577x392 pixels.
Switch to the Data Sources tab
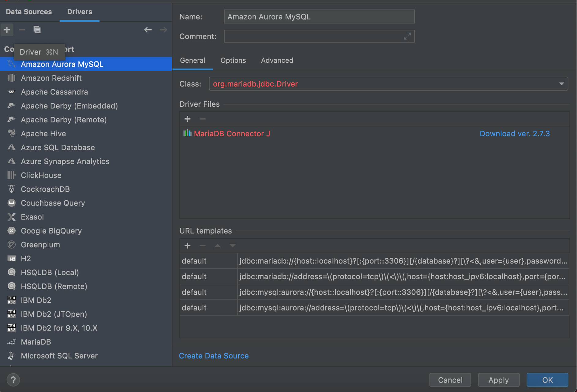pos(29,12)
